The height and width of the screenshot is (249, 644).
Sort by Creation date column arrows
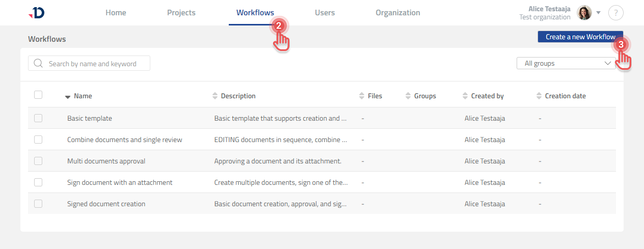539,96
